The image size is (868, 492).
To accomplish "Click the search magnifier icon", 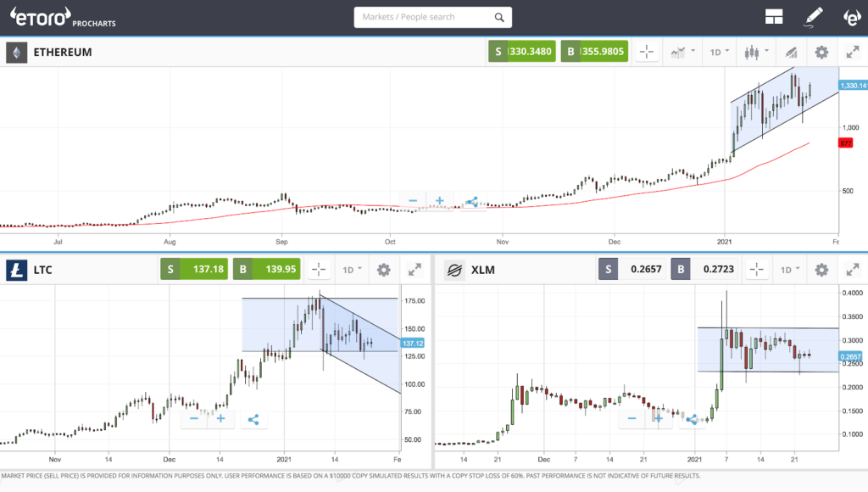I will pos(499,17).
